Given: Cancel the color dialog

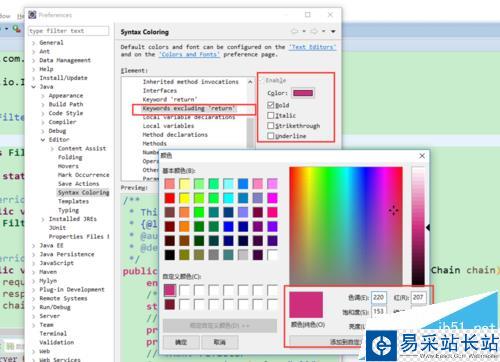Looking at the screenshot, I should coord(220,342).
